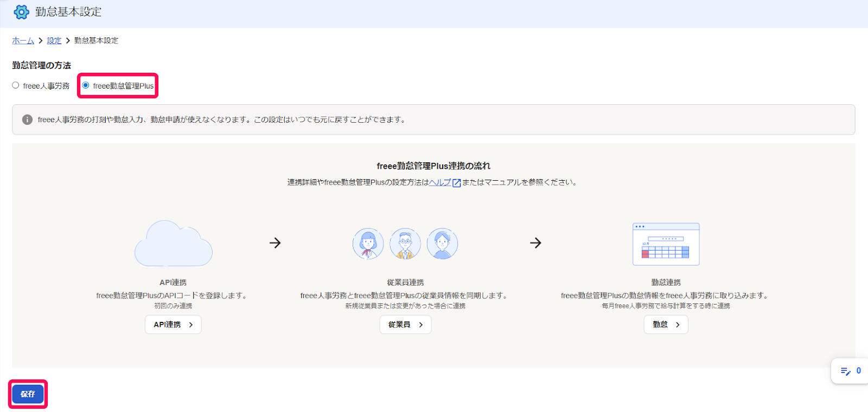Click the gear icon beside 勤怠基本設定 title
Image resolution: width=868 pixels, height=412 pixels.
tap(21, 12)
